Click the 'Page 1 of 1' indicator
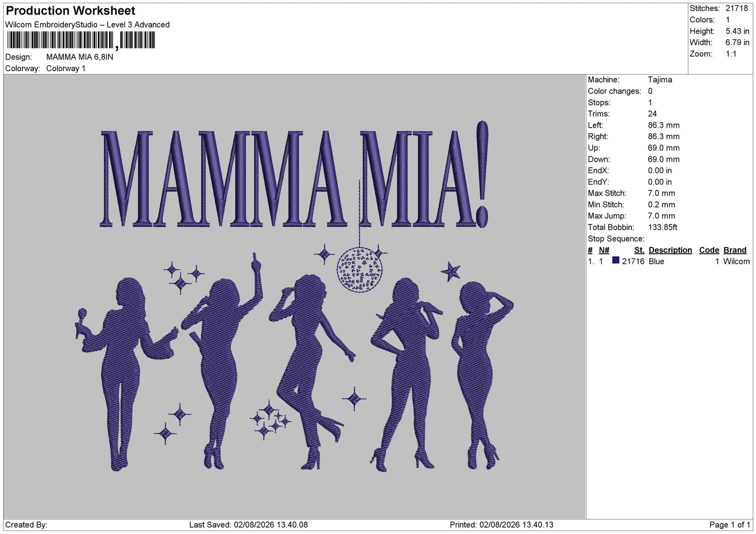 [730, 525]
